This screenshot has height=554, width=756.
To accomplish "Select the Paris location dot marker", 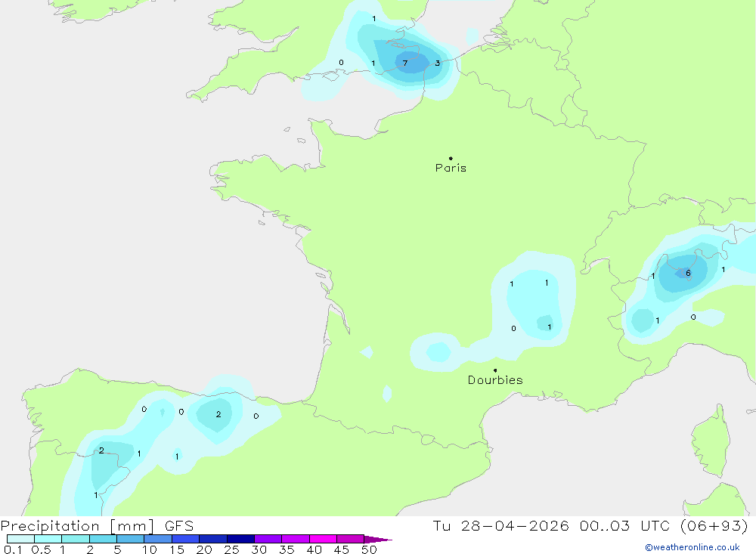I will [x=451, y=158].
